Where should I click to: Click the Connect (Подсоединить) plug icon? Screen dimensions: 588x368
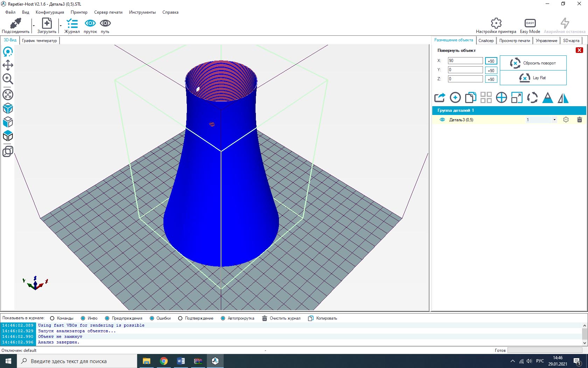[15, 23]
